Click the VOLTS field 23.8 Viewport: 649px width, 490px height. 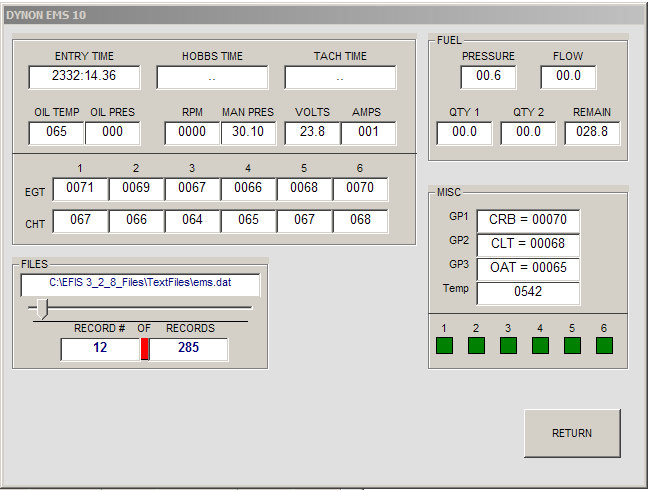tap(312, 133)
